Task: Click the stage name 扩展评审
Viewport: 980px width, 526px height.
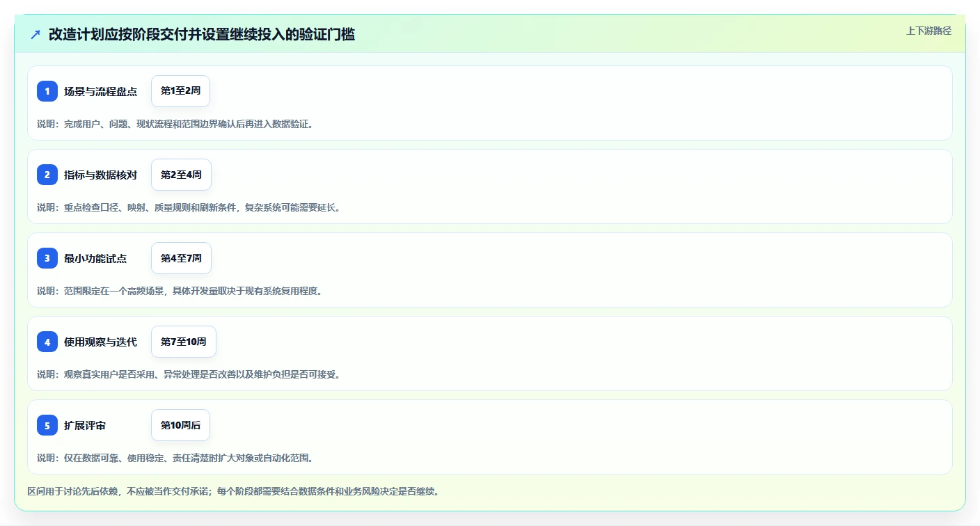Action: click(x=85, y=425)
